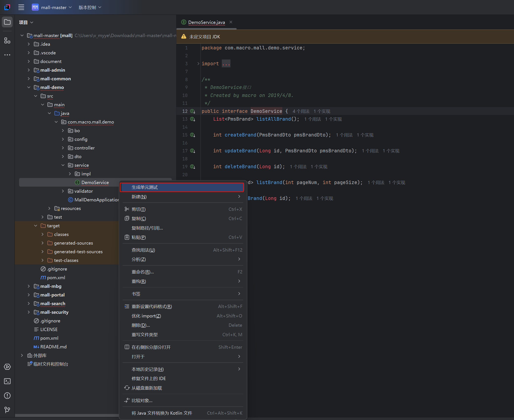The width and height of the screenshot is (514, 420).
Task: Select 临时文件和控制台 node
Action: pos(51,364)
